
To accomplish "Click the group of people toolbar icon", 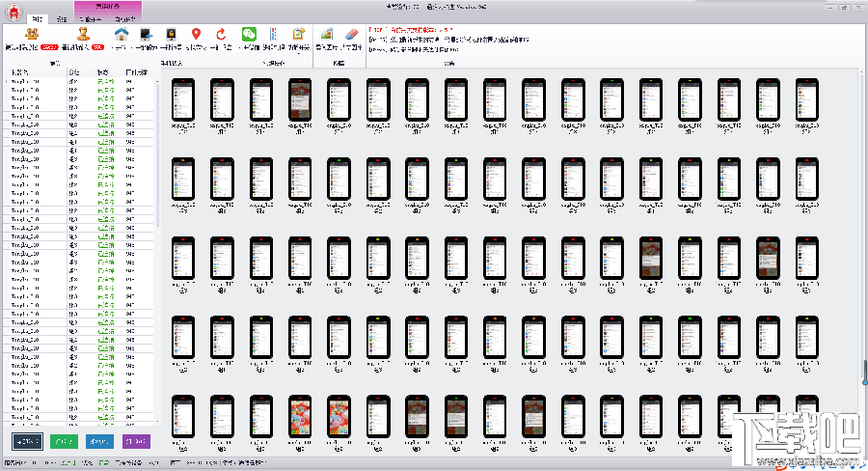I will (32, 35).
